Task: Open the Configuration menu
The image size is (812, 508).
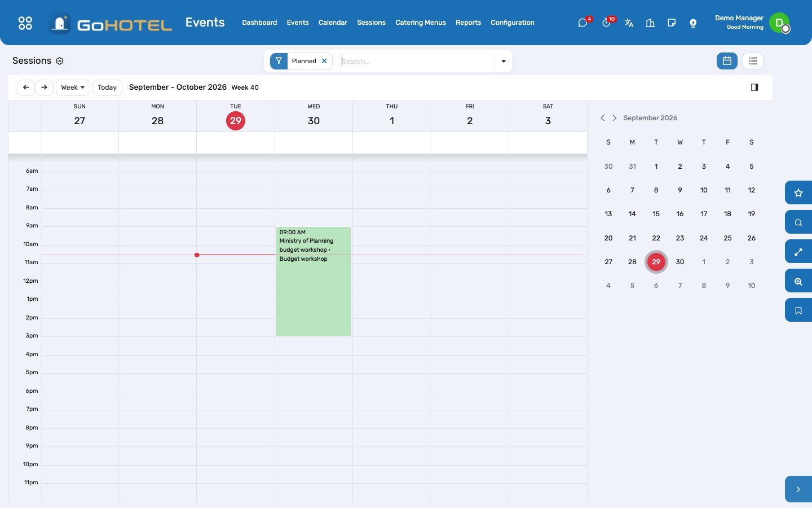Action: pyautogui.click(x=513, y=23)
